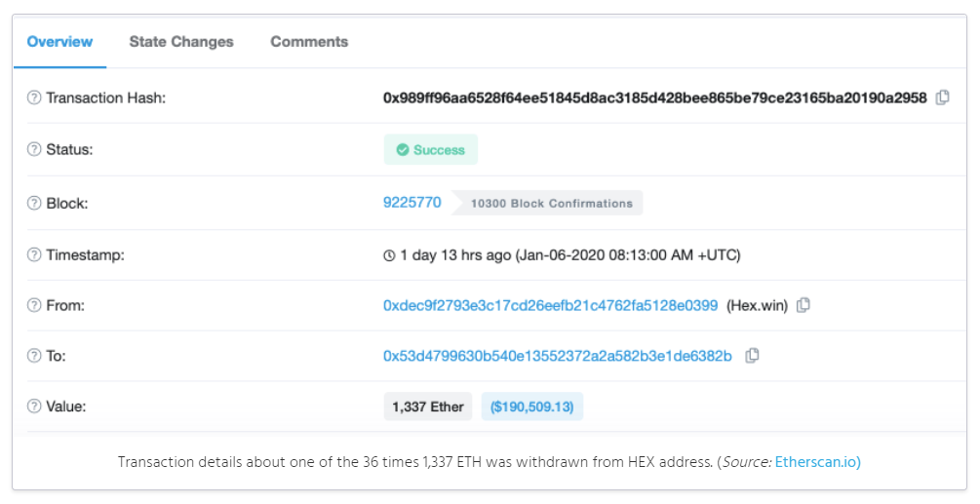This screenshot has width=980, height=504.
Task: Click help icon beside Transaction Hash label
Action: [34, 98]
